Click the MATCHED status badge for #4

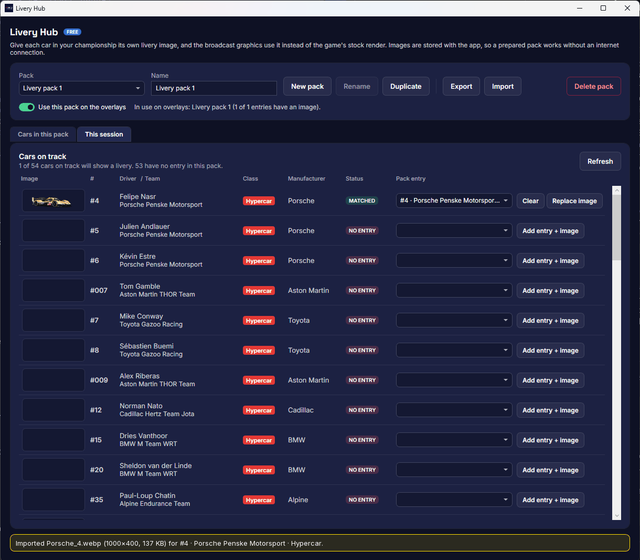(362, 201)
